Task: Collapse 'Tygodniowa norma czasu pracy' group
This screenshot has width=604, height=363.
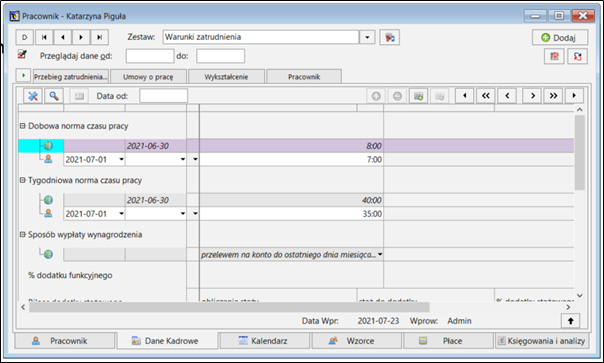Action: (x=22, y=180)
